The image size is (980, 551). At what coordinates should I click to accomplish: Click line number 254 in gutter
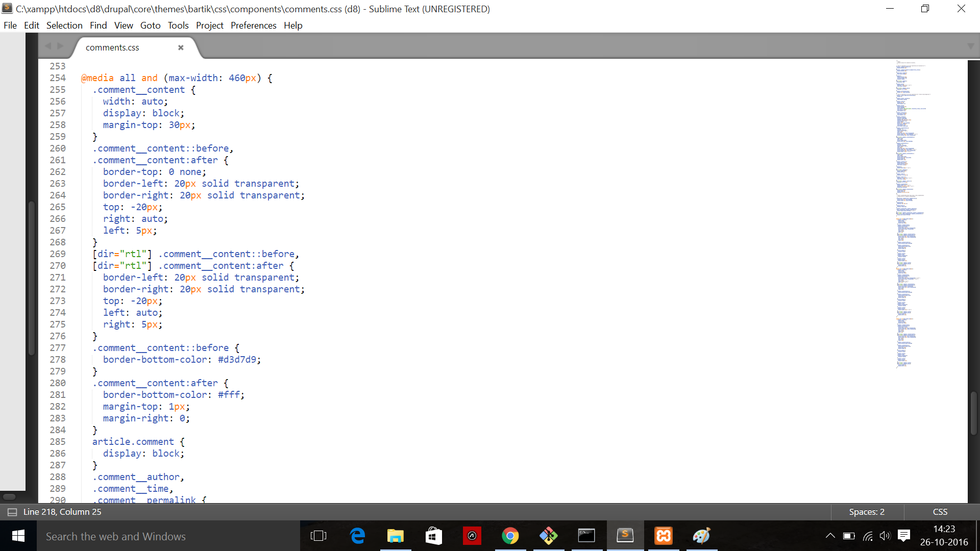[58, 78]
